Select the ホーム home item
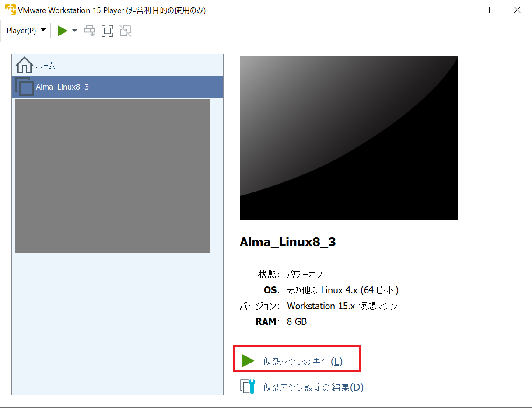This screenshot has width=532, height=408. [x=117, y=66]
